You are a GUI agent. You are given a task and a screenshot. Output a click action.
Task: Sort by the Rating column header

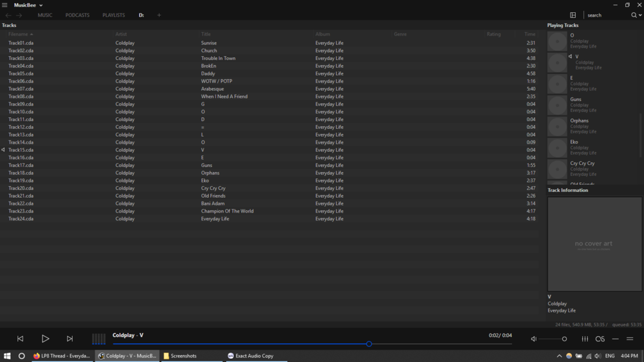coord(494,34)
